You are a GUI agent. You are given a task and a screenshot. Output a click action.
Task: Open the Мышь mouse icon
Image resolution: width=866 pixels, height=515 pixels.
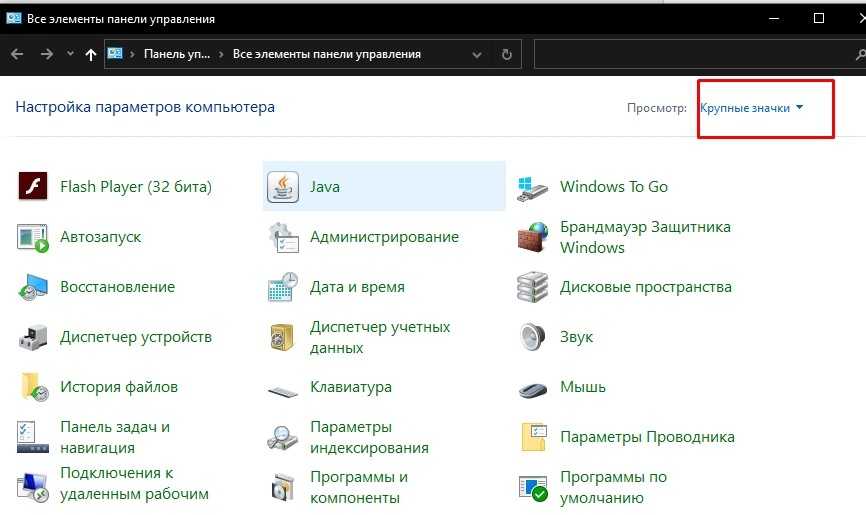(x=533, y=387)
